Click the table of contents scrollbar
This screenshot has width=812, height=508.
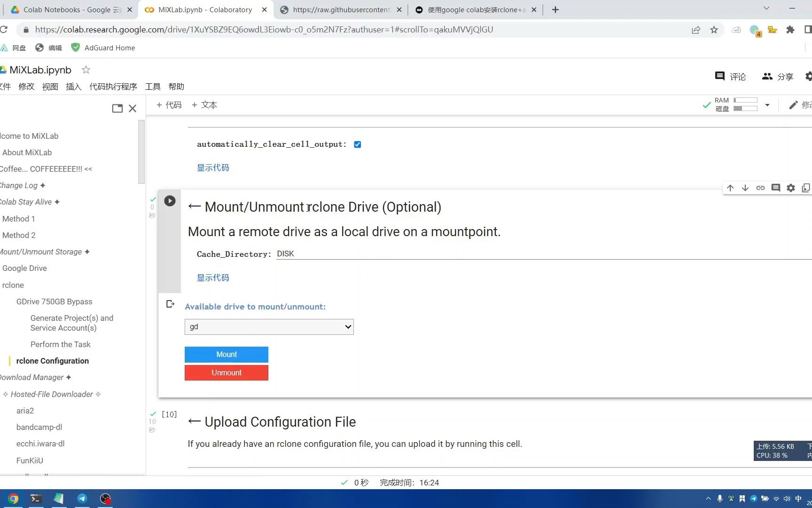[141, 152]
